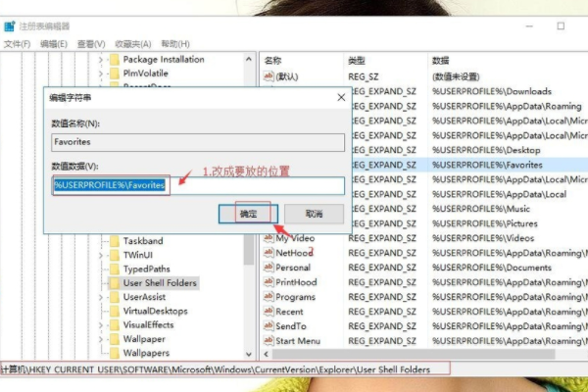Image resolution: width=588 pixels, height=392 pixels.
Task: Open the 查看(V) menu
Action: tap(91, 44)
